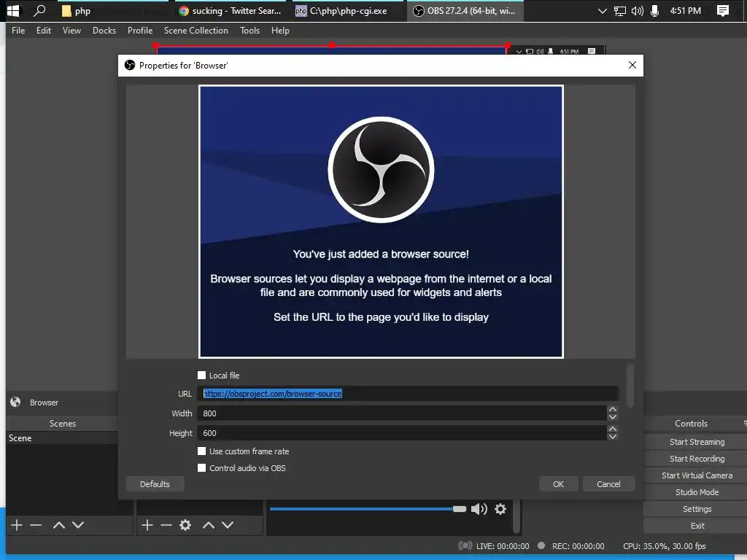Increase Width with up arrow
The width and height of the screenshot is (747, 560).
[613, 410]
